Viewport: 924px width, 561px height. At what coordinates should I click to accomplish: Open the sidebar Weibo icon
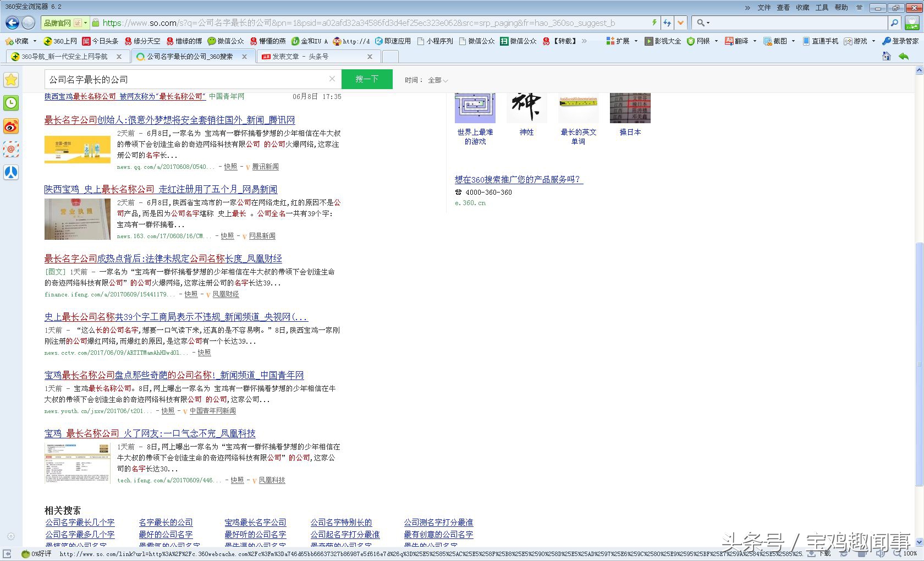(11, 126)
